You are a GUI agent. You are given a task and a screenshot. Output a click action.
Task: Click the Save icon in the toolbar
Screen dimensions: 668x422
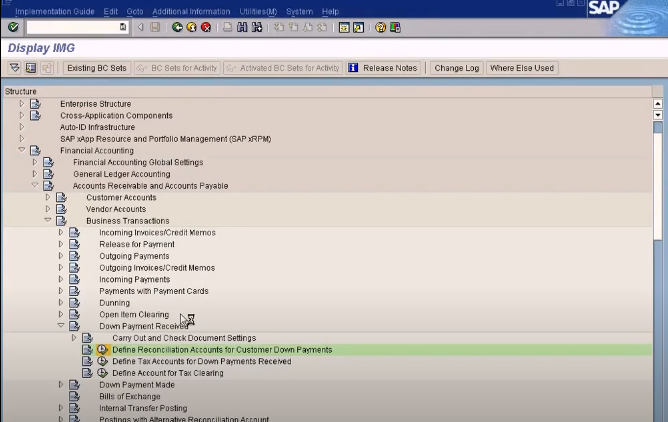point(155,27)
